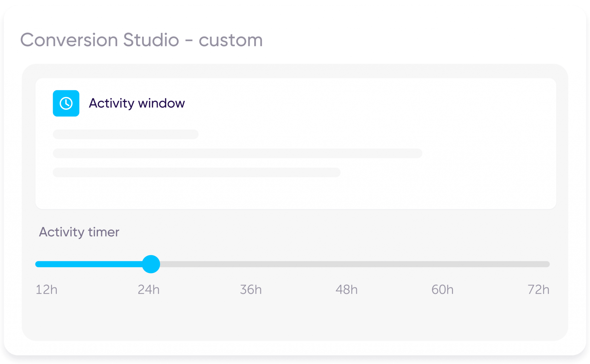This screenshot has height=364, width=590.
Task: Click the Conversion Studio - custom title
Action: [141, 40]
